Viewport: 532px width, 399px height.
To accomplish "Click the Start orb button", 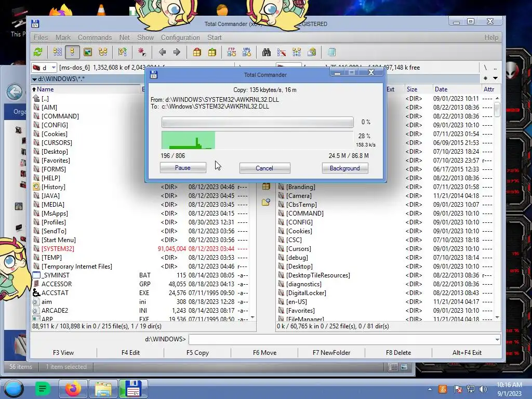I will [x=14, y=389].
